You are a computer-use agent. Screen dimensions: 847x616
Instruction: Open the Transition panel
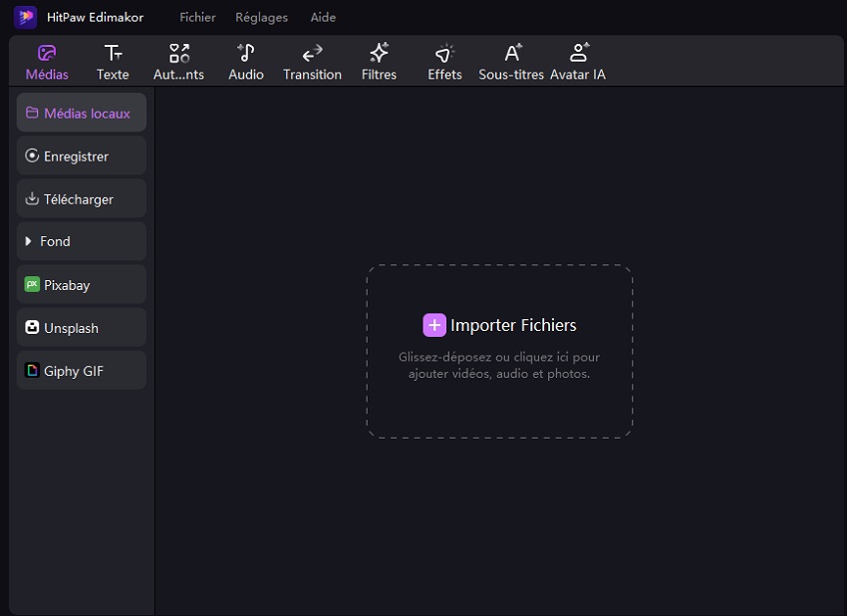(x=312, y=62)
